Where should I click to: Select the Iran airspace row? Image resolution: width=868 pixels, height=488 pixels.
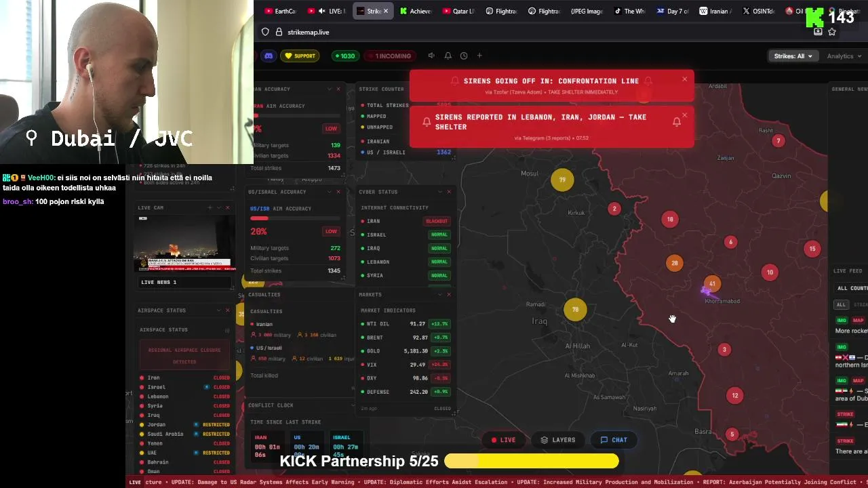[185, 378]
